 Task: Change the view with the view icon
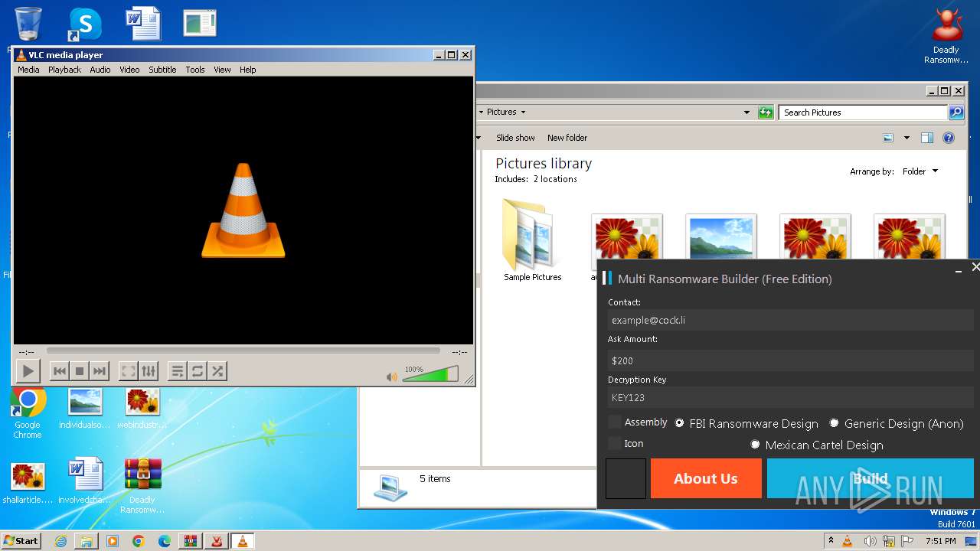pyautogui.click(x=888, y=139)
